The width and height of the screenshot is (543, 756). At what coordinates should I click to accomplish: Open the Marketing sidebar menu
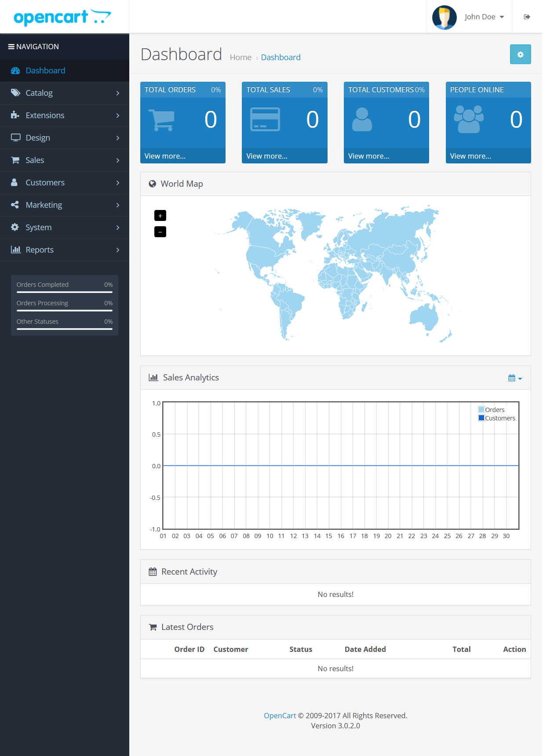tap(65, 205)
